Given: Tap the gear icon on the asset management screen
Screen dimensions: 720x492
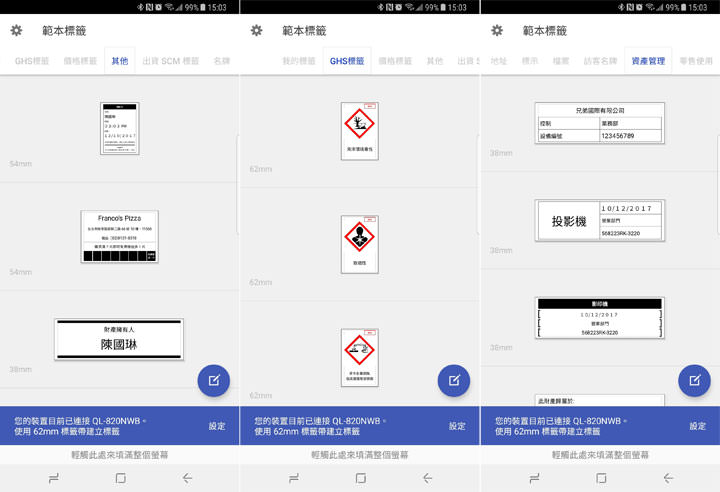Looking at the screenshot, I should click(496, 31).
